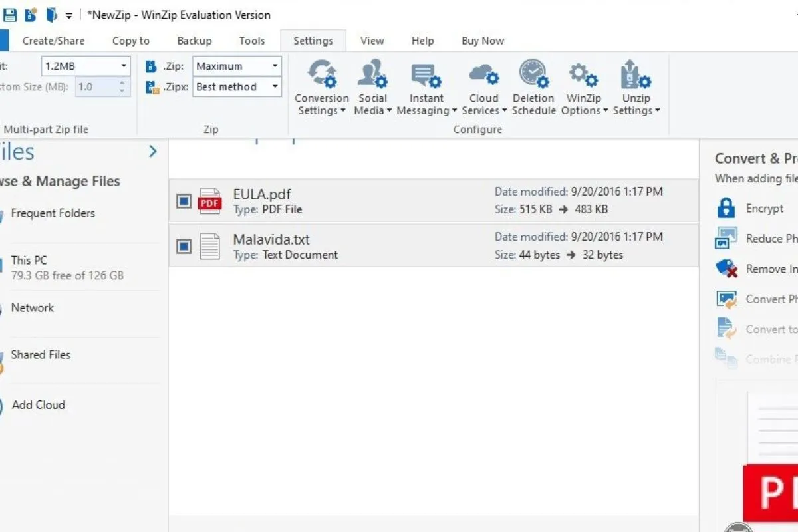The image size is (798, 532).
Task: Click the Encrypt padlock icon
Action: point(726,208)
